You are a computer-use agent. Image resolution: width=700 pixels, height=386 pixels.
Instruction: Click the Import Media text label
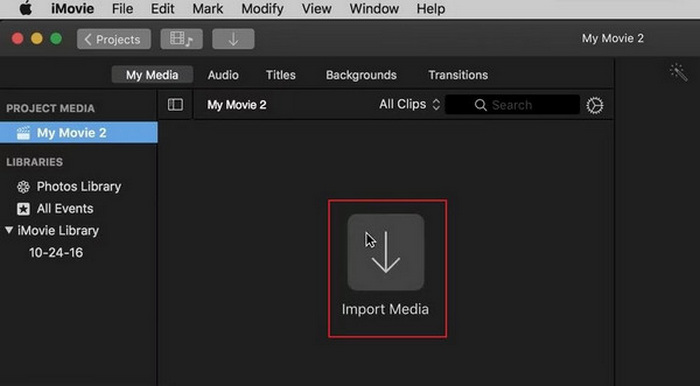385,309
